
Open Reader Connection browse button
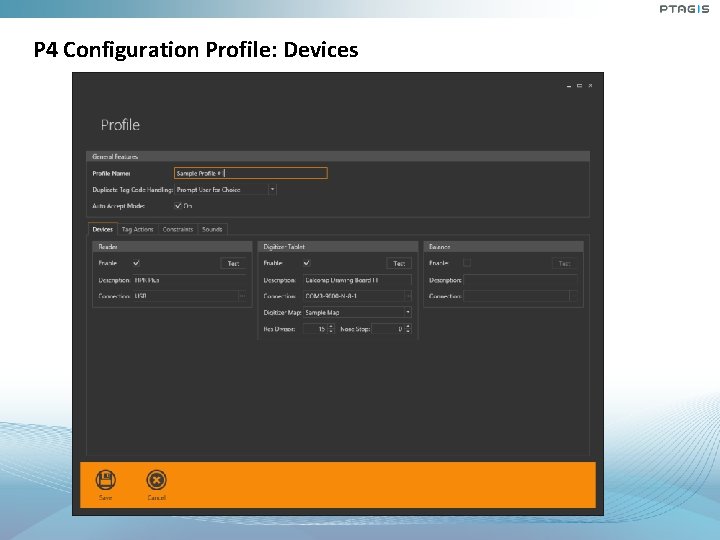(x=242, y=296)
